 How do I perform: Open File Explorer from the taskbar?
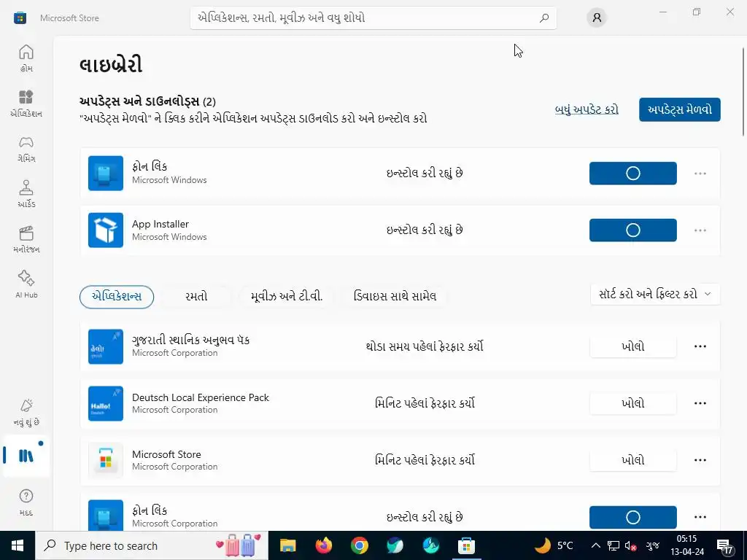tap(287, 545)
